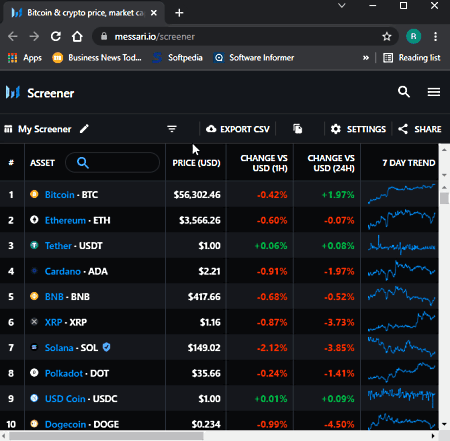Open the Ethereum asset link

(65, 220)
